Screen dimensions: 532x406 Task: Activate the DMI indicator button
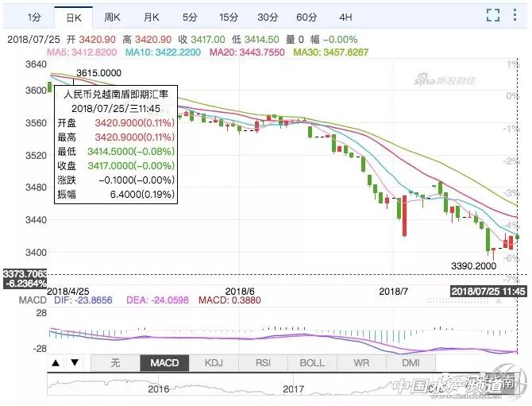(x=411, y=363)
